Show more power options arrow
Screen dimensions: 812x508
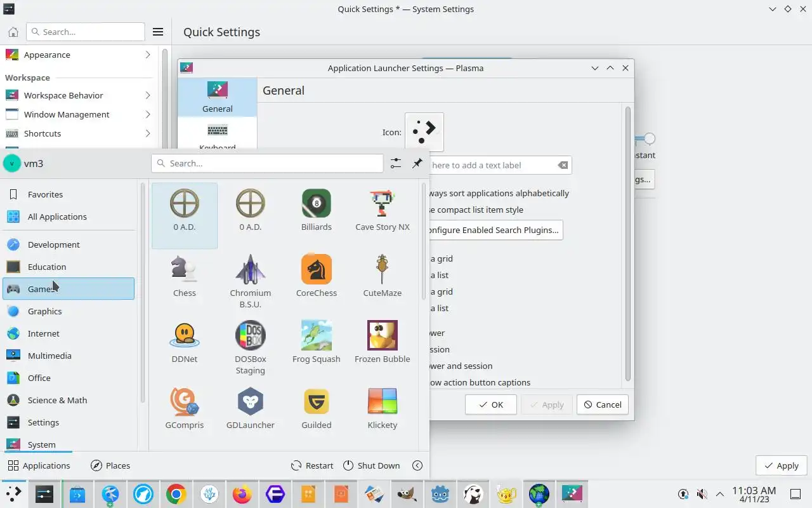417,465
